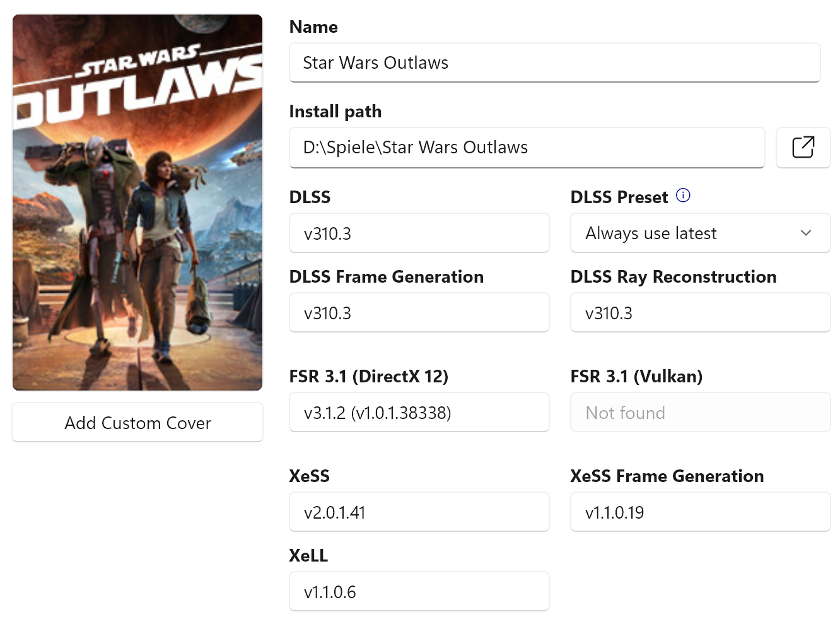Screen dimensions: 840x636
Task: Click the FSR 3.1 (Vulkan) label
Action: tap(636, 377)
